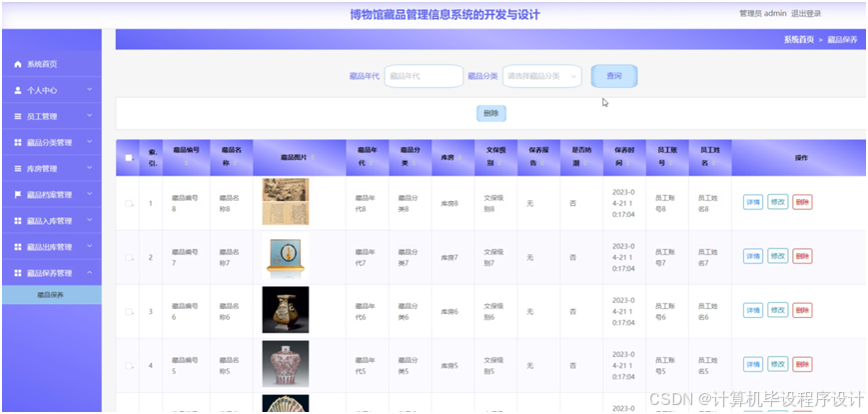The height and width of the screenshot is (414, 868).
Task: Click the red porcelain vase thumbnail in row 5
Action: (286, 364)
